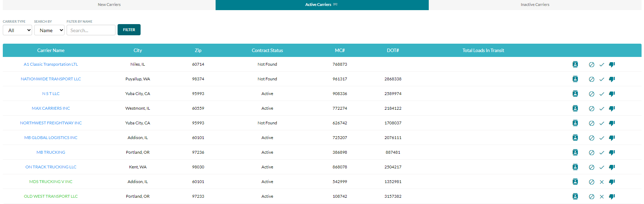The width and height of the screenshot is (644, 204).
Task: Open contact card icon for MB TRUCKING
Action: pyautogui.click(x=575, y=152)
